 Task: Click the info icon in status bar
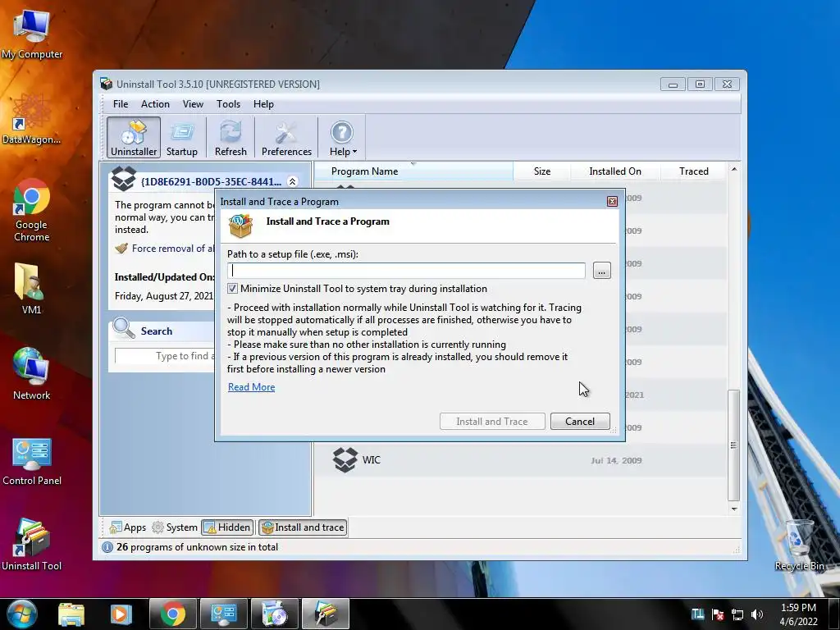click(x=107, y=547)
